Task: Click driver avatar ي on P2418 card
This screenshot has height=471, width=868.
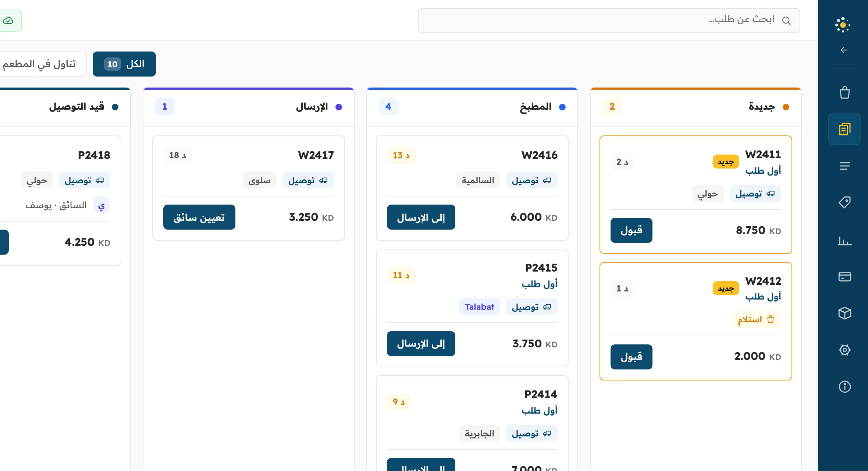Action: (102, 205)
